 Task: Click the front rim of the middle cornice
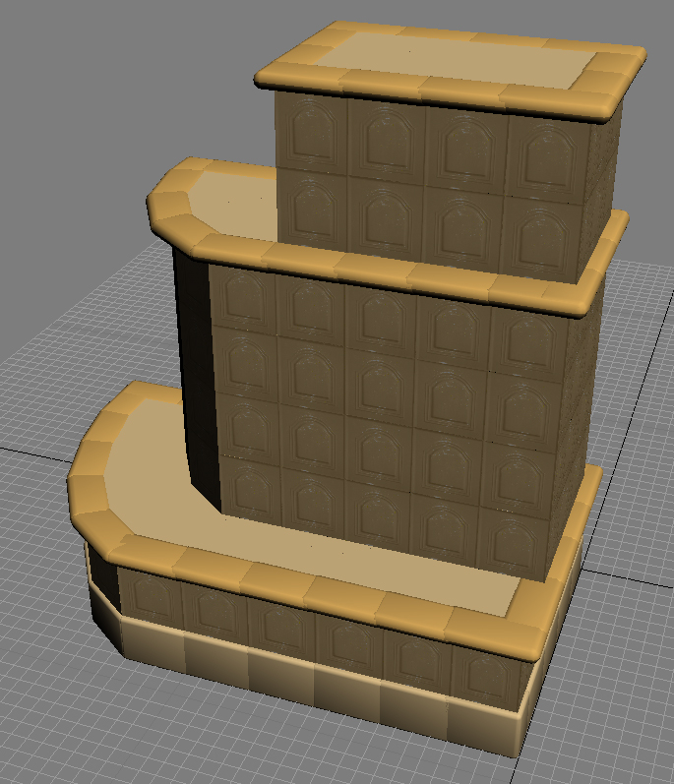[x=394, y=271]
